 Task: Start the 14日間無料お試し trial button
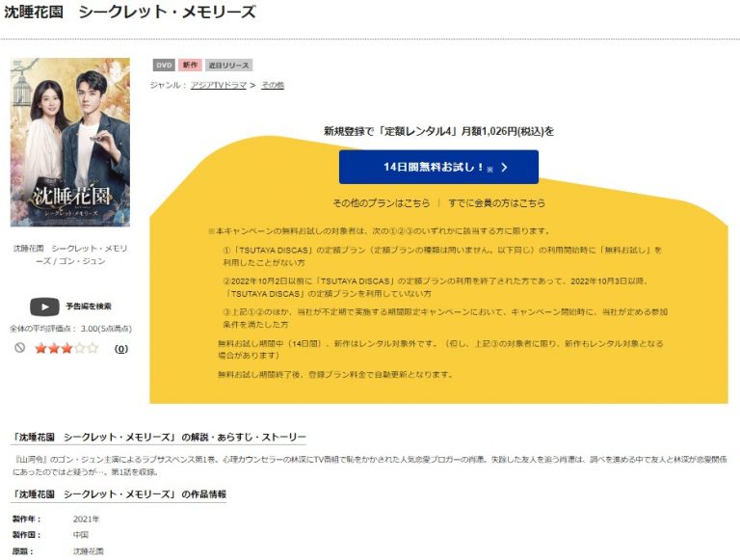[438, 167]
